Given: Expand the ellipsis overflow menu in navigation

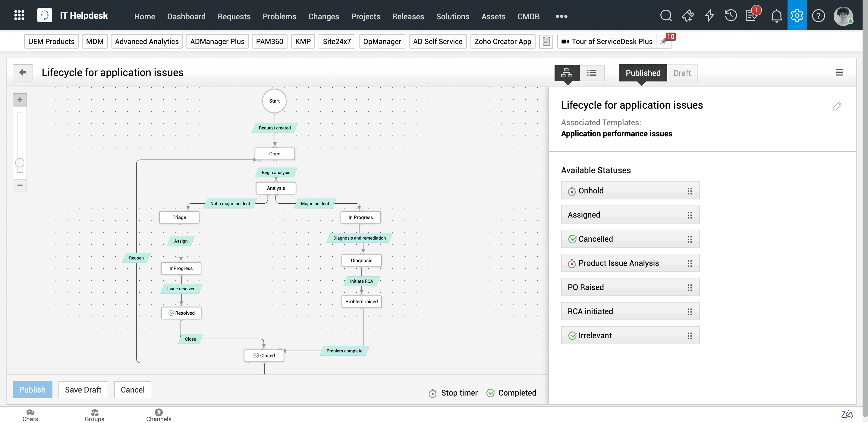Looking at the screenshot, I should (561, 16).
